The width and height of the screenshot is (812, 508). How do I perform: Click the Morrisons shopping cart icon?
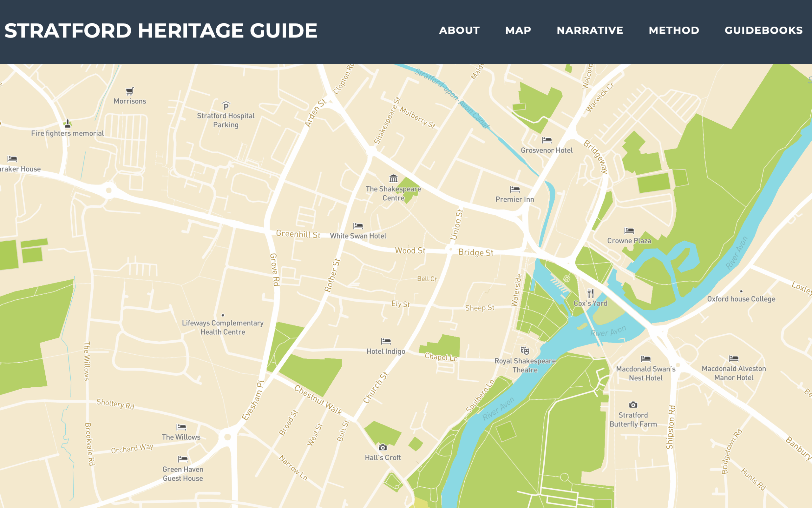tap(130, 91)
